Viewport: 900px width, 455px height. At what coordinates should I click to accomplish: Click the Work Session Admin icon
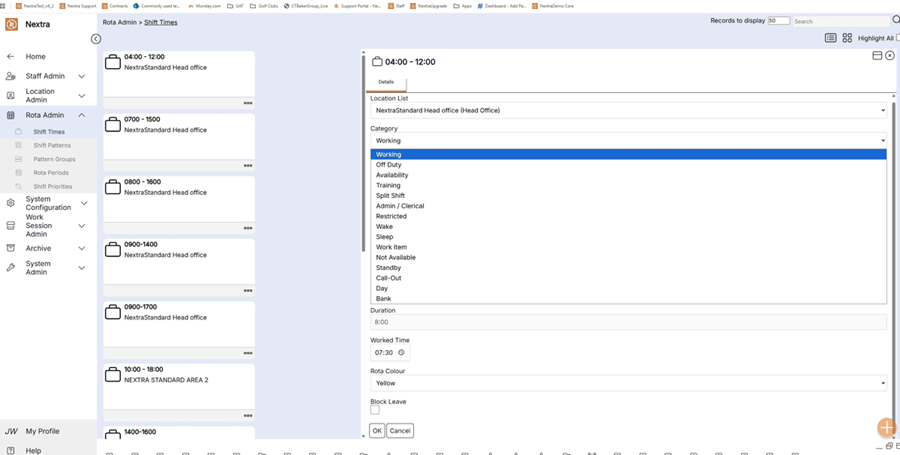click(10, 226)
